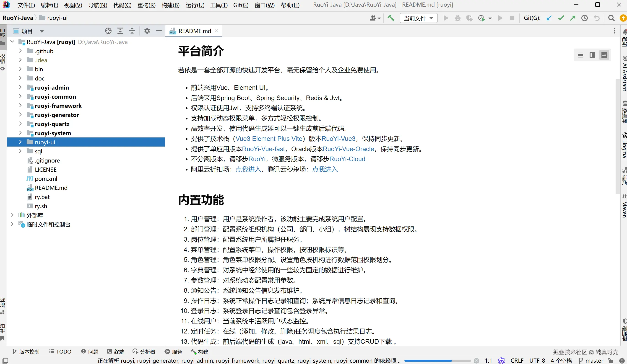Image resolution: width=627 pixels, height=364 pixels.
Task: Select opened file with the crosshair icon
Action: click(108, 31)
